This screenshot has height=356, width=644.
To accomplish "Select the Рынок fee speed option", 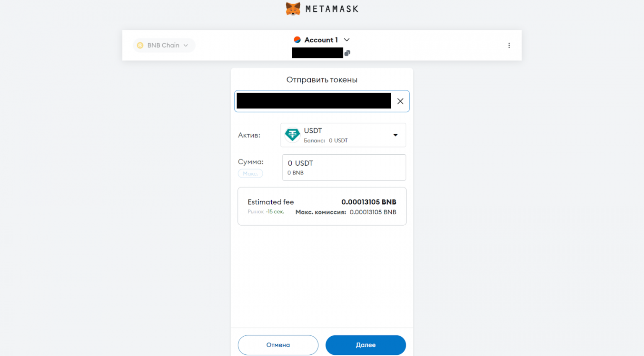I will coord(257,212).
